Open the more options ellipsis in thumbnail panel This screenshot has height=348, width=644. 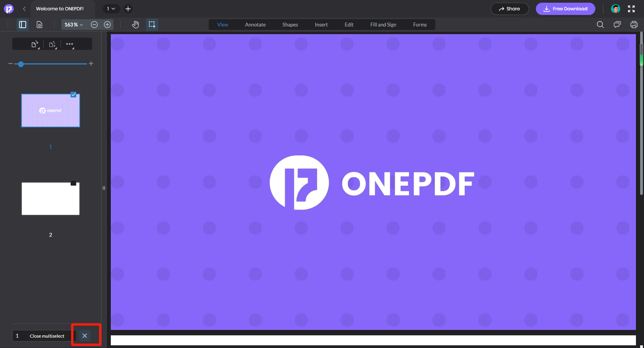point(70,45)
